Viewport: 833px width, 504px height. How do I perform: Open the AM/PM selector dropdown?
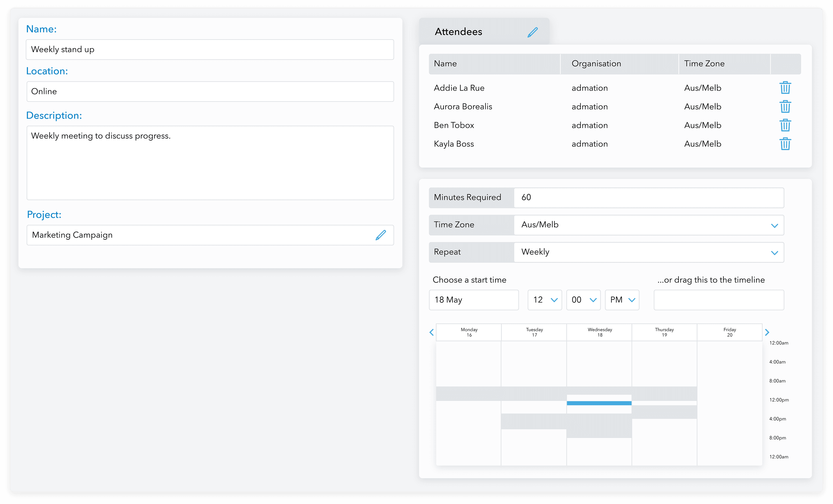click(622, 300)
